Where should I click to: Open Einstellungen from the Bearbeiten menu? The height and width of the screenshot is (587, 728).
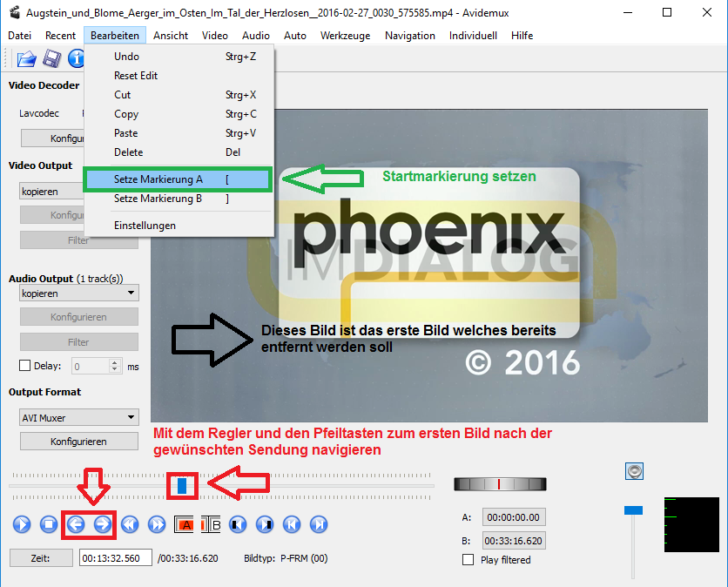[145, 226]
